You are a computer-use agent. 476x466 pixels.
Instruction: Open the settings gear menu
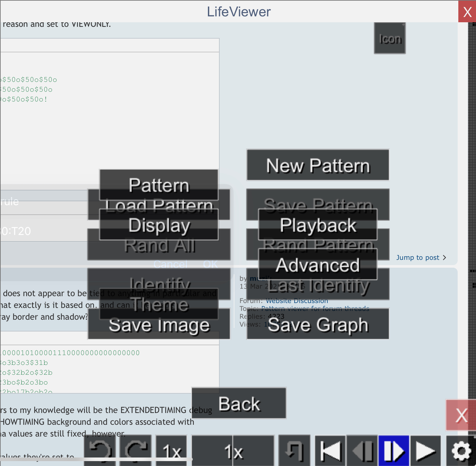[x=461, y=451]
